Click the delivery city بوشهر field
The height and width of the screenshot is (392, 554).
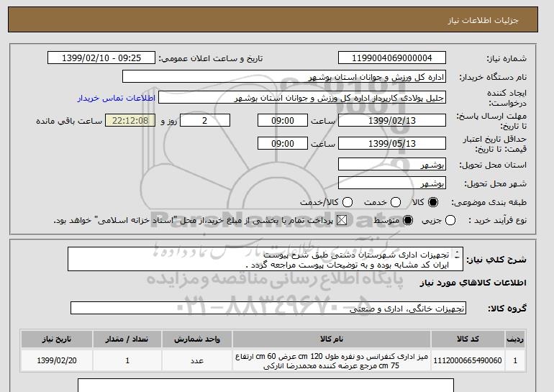[392, 183]
